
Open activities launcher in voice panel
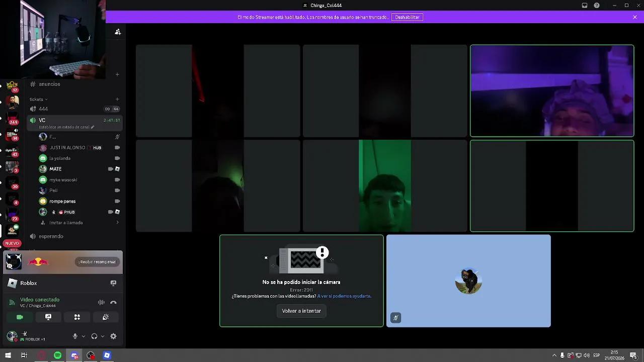77,317
